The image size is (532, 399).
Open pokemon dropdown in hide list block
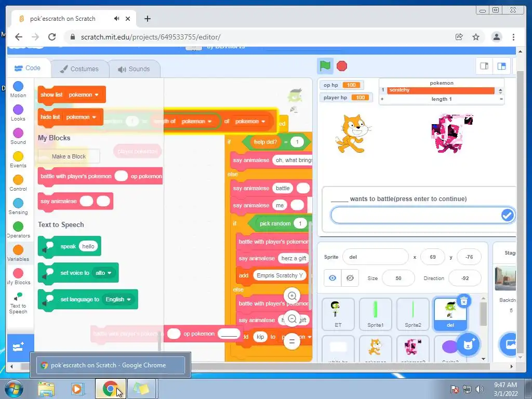coord(81,117)
